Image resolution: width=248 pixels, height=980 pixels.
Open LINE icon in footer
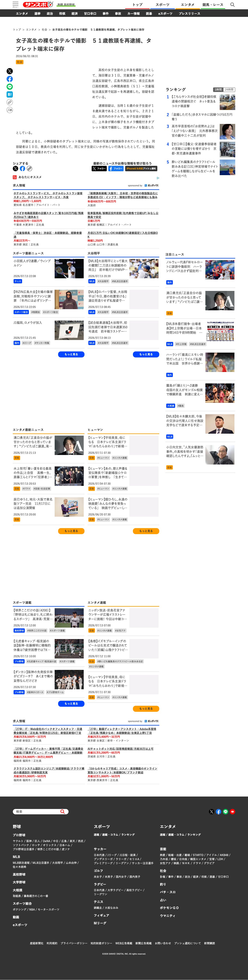click(226, 811)
